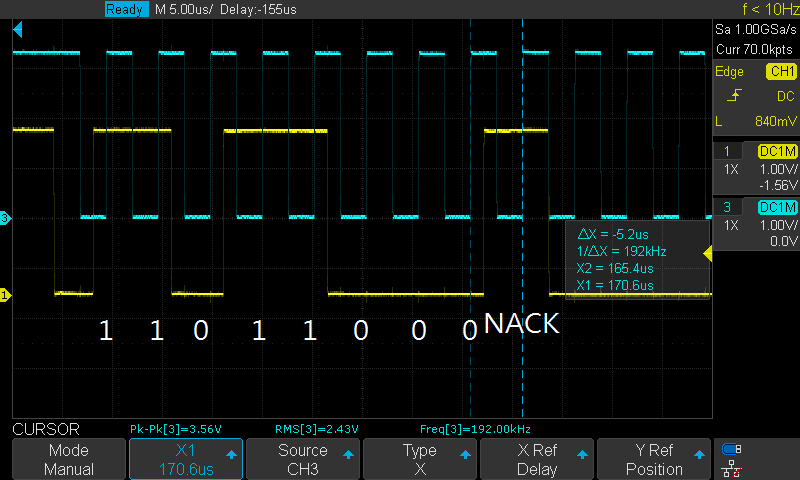Select the X1 170.6us cursor softkey
Image resolution: width=800 pixels, height=480 pixels.
point(186,459)
